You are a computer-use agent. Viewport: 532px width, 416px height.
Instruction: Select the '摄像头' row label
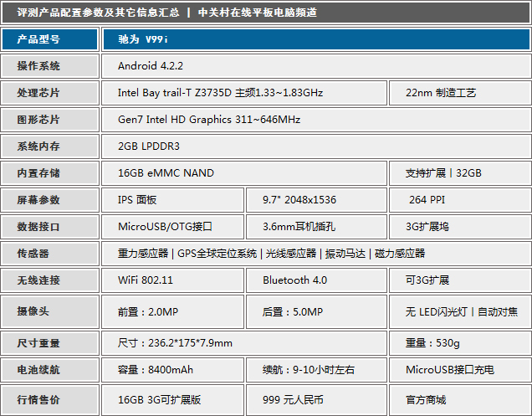pyautogui.click(x=50, y=311)
